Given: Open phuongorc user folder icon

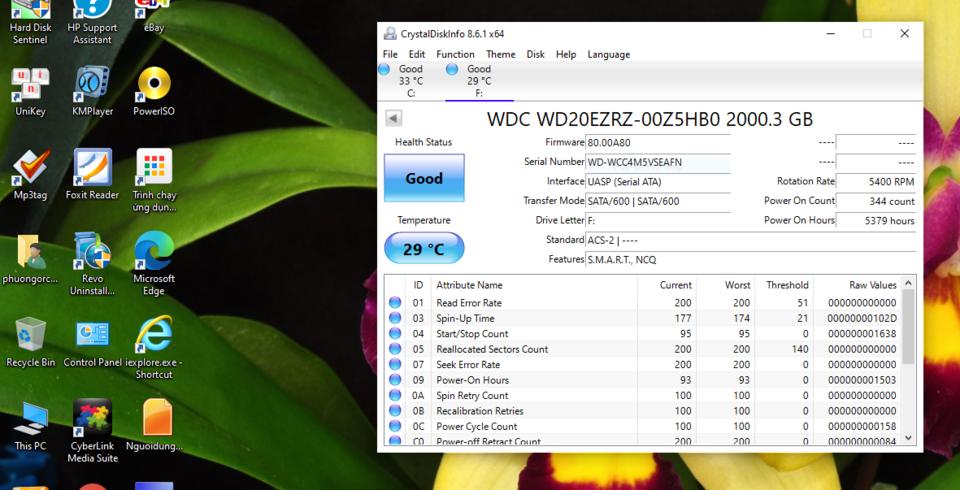Looking at the screenshot, I should 30,259.
